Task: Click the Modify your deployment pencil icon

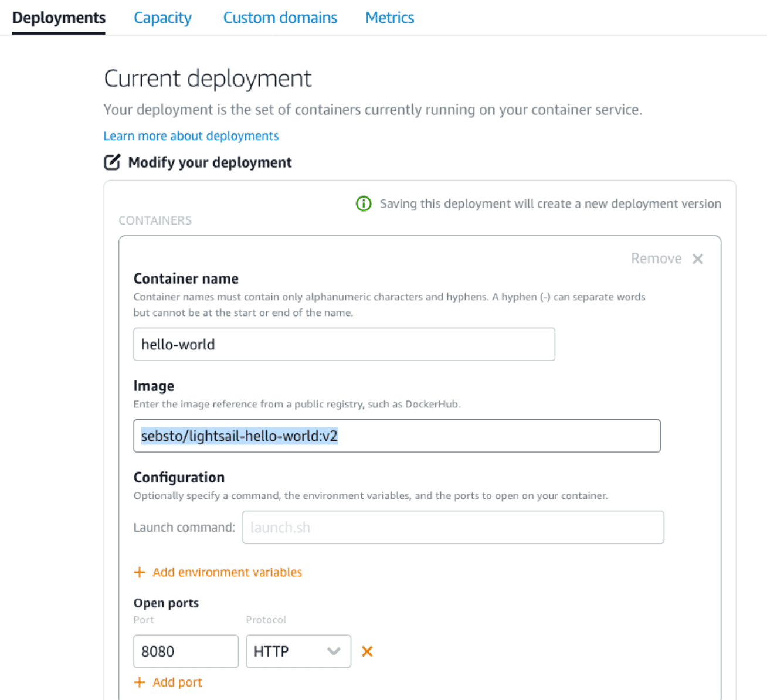Action: pos(112,162)
